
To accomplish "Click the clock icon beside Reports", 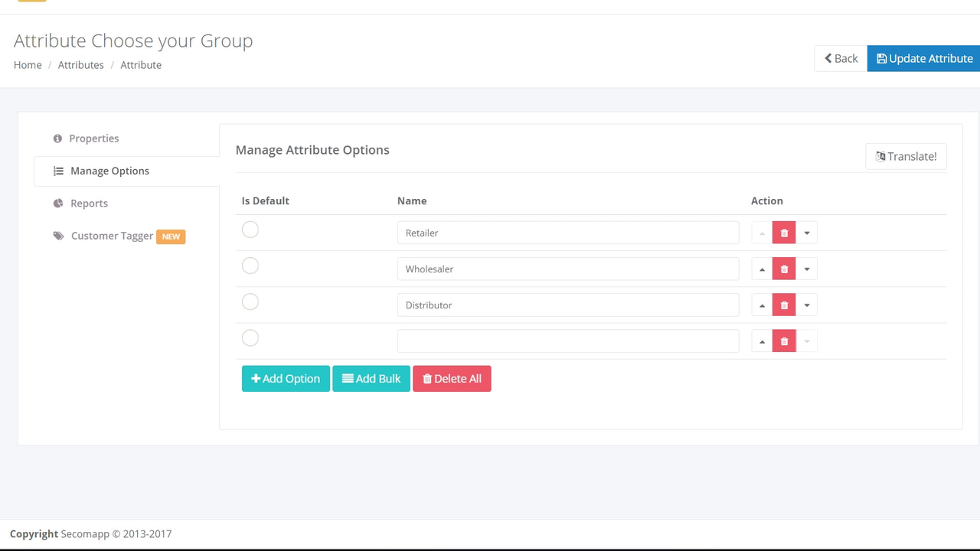I will coord(58,203).
